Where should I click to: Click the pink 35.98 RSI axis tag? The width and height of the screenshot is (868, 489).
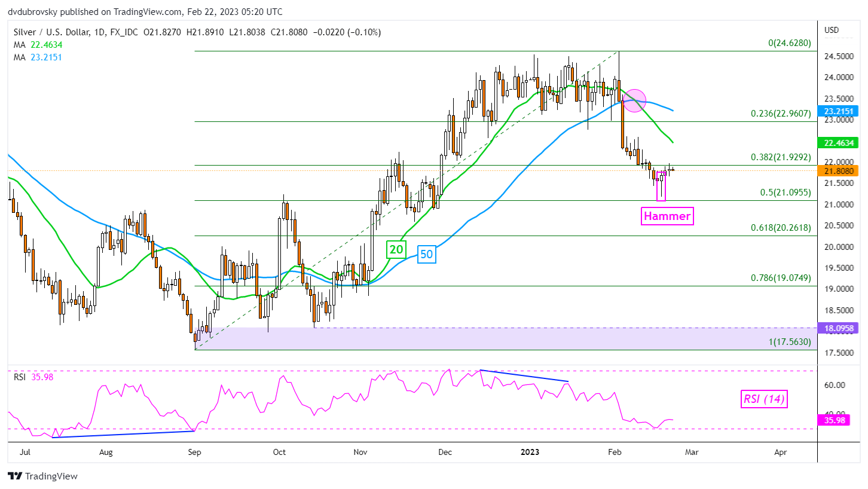click(x=835, y=420)
